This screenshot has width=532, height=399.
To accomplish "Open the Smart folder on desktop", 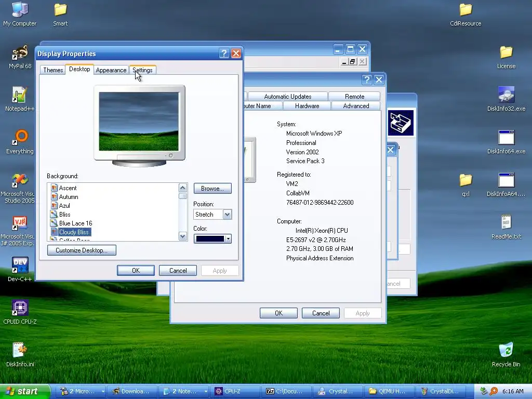I will tap(60, 14).
